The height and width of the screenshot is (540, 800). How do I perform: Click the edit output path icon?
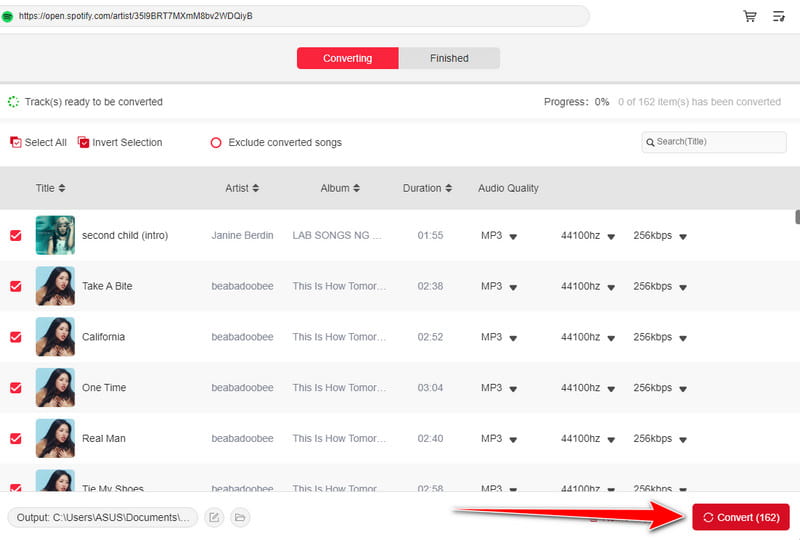(214, 517)
